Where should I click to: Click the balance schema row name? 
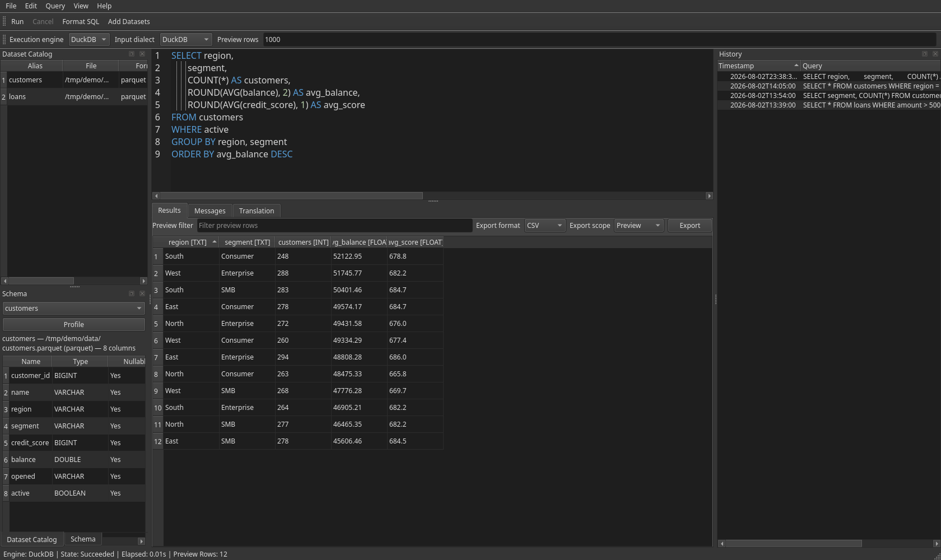coord(24,460)
